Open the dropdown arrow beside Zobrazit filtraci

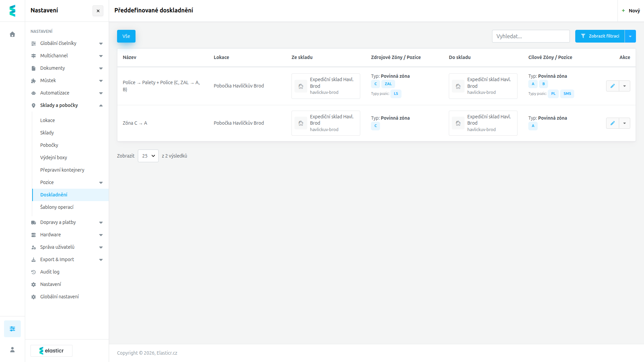coord(630,36)
